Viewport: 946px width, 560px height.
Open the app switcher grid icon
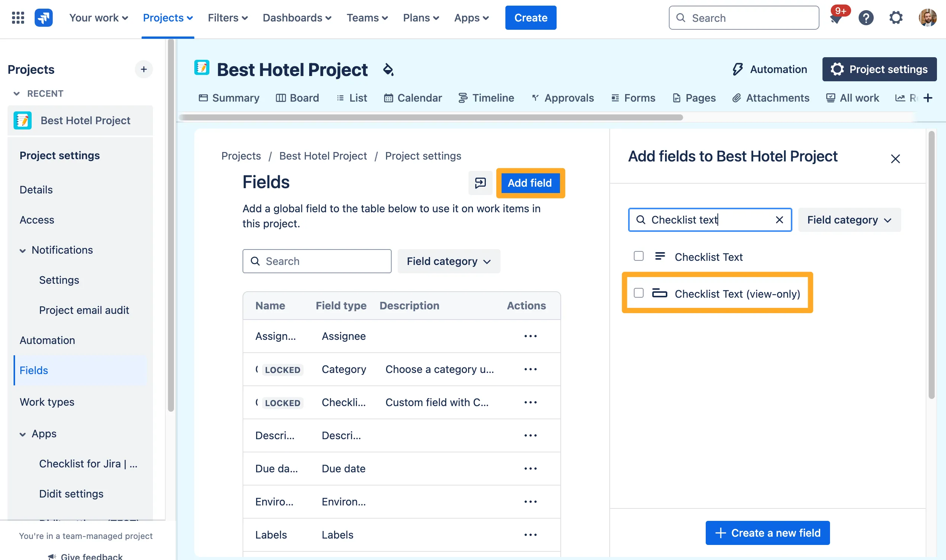18,18
